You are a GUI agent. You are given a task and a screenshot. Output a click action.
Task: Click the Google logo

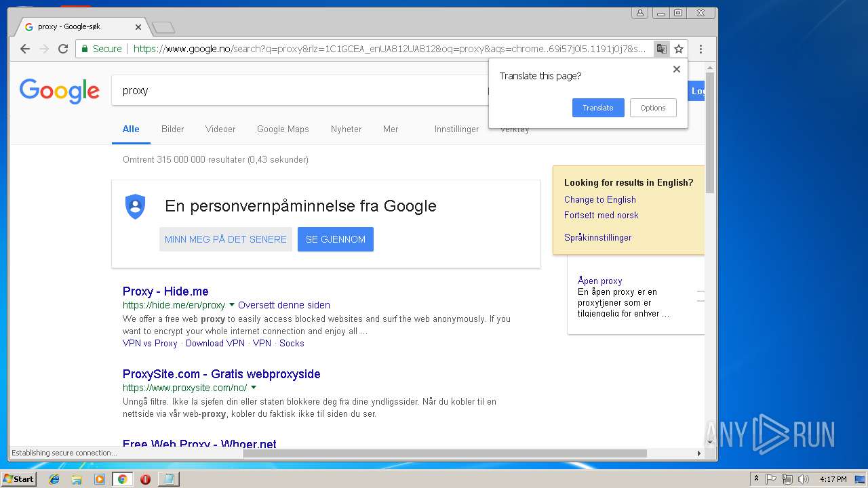pyautogui.click(x=60, y=91)
